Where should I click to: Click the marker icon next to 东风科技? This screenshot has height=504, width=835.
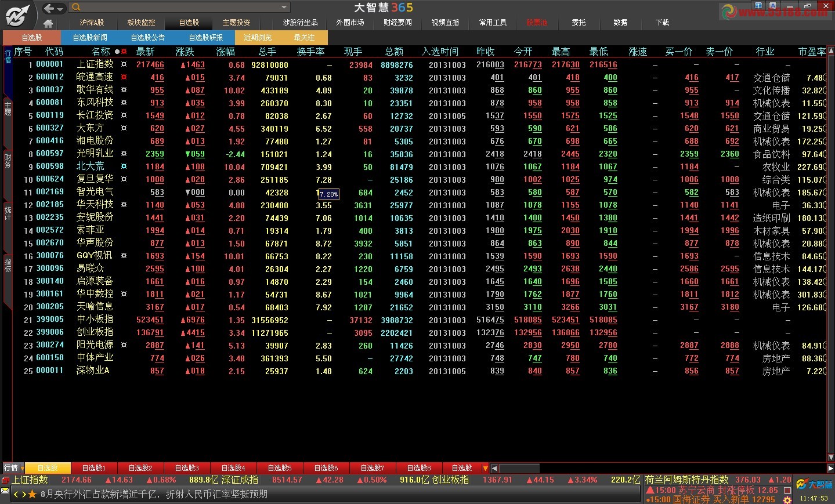[124, 103]
